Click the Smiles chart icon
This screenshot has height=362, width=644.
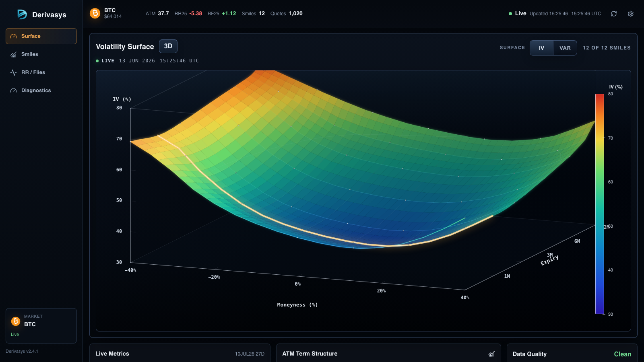click(x=14, y=54)
